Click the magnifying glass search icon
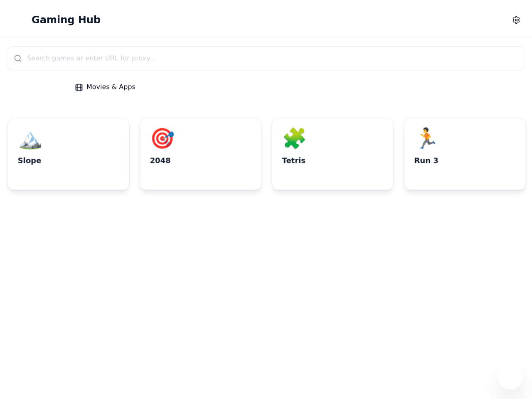 point(18,58)
